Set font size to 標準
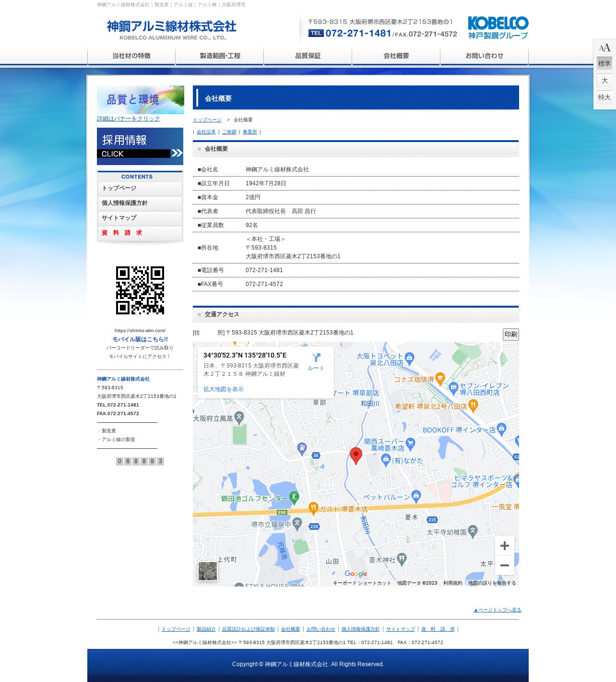Screen dimensions: 616x682 click(x=604, y=63)
